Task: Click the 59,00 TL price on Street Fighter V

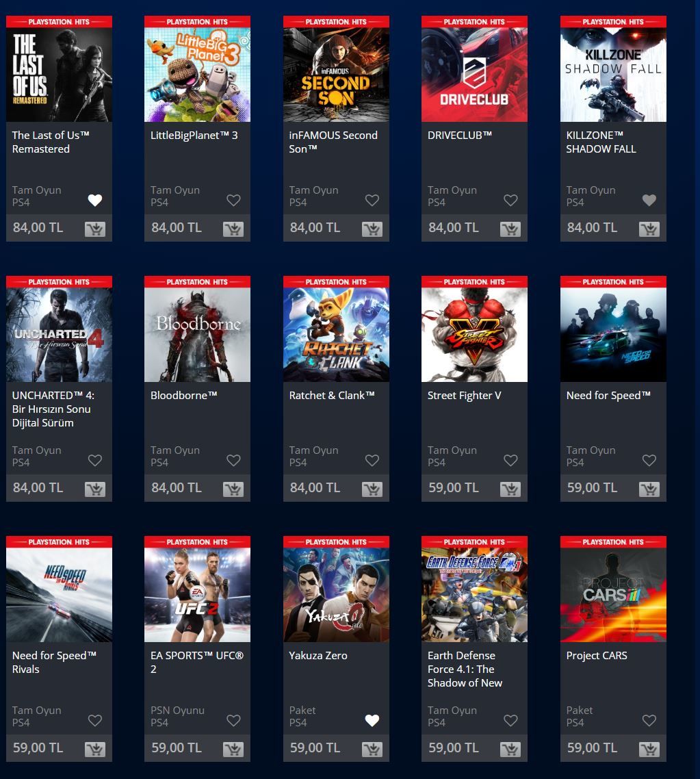Action: click(x=453, y=488)
